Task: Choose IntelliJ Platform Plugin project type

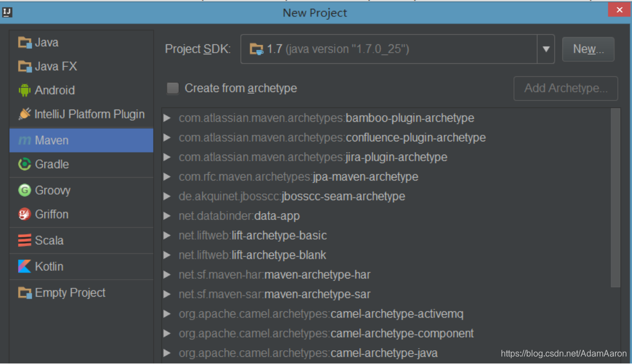Action: tap(81, 115)
